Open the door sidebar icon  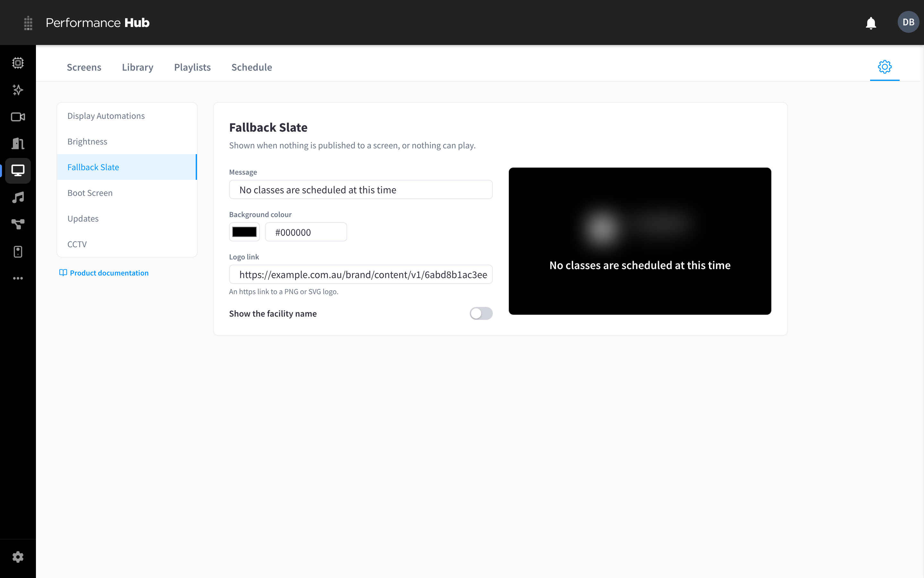18,144
